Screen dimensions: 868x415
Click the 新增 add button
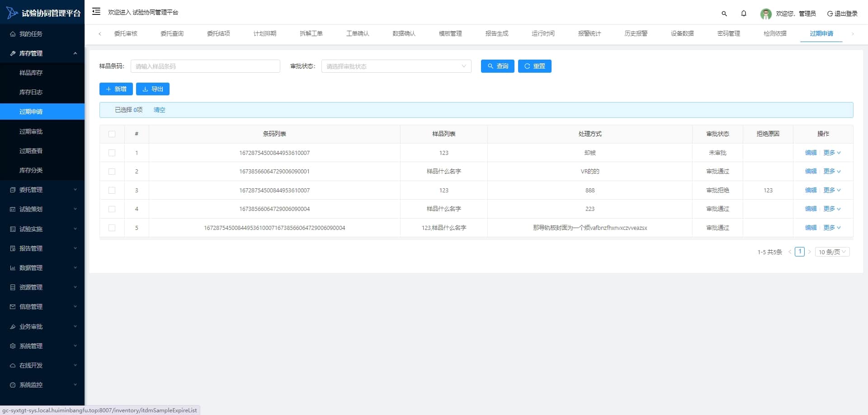(116, 89)
